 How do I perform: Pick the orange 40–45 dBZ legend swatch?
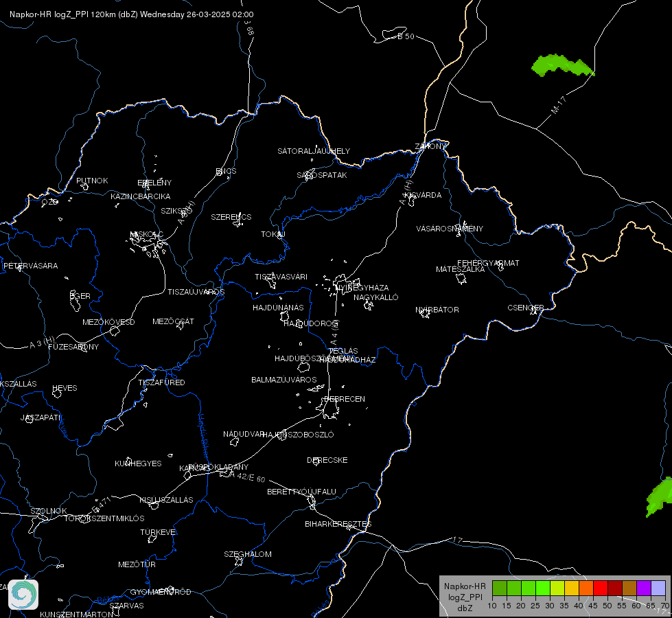click(x=586, y=588)
